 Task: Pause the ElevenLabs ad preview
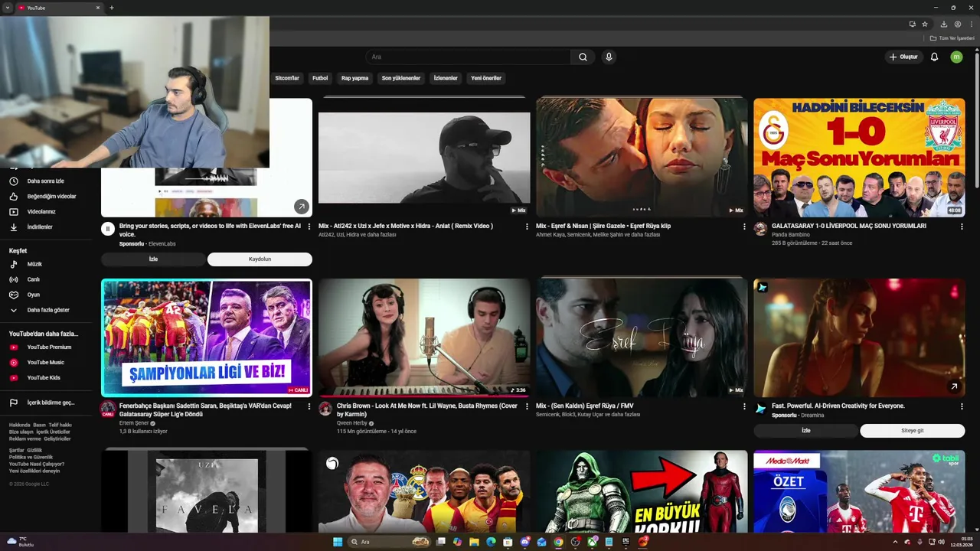coord(108,229)
